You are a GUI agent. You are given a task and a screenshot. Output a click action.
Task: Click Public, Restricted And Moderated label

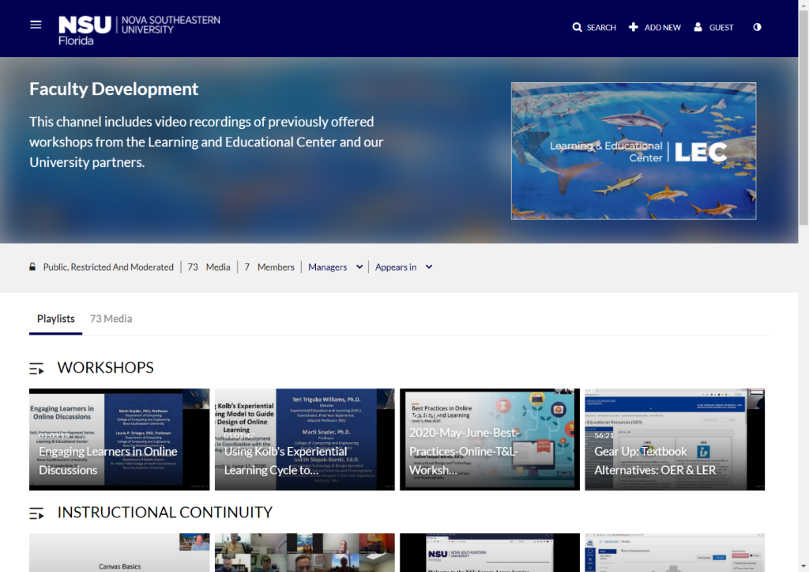[x=108, y=267]
